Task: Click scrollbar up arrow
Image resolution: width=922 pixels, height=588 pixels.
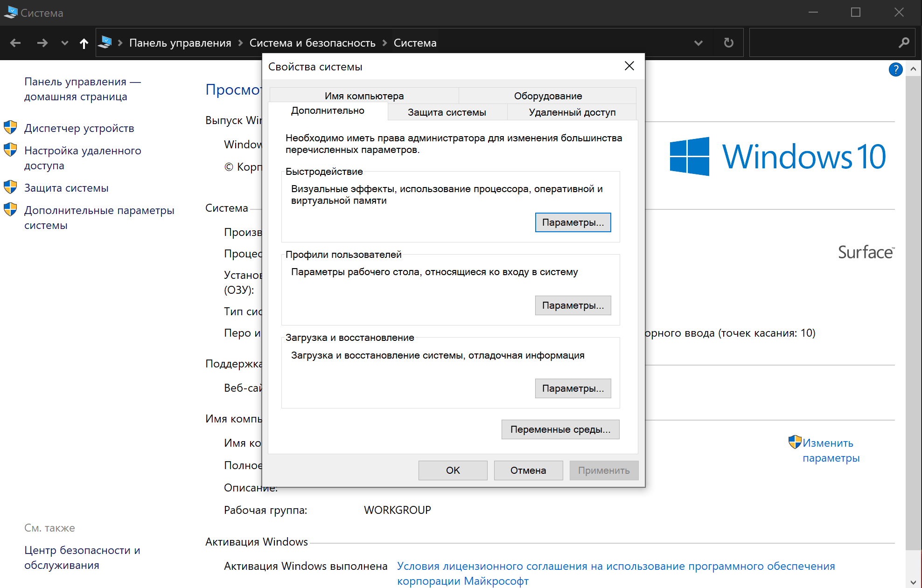Action: 913,69
